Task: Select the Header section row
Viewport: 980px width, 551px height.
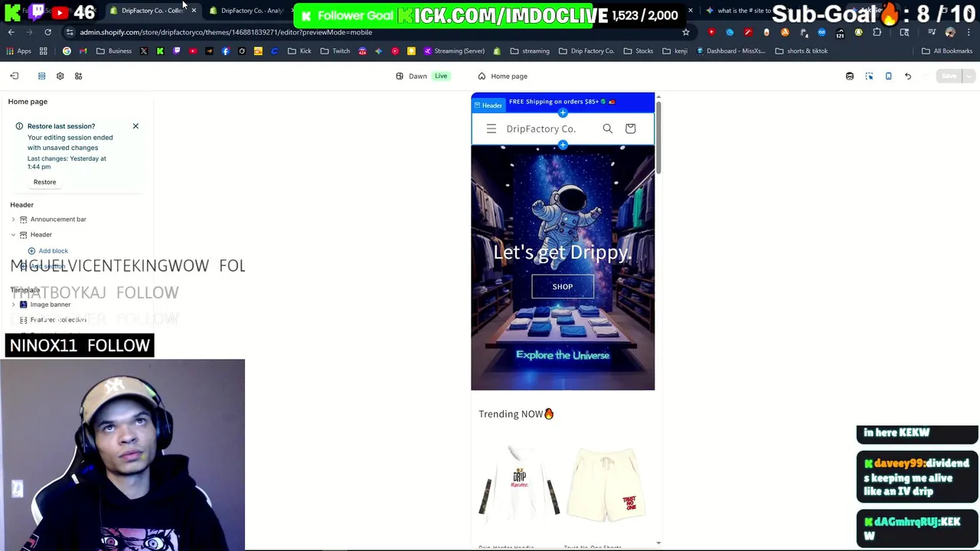Action: [77, 235]
